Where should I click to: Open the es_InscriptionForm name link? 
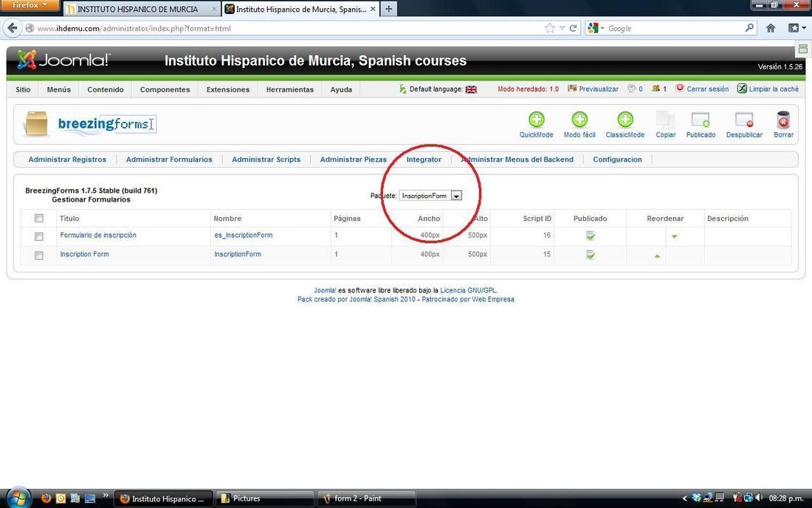pyautogui.click(x=244, y=235)
